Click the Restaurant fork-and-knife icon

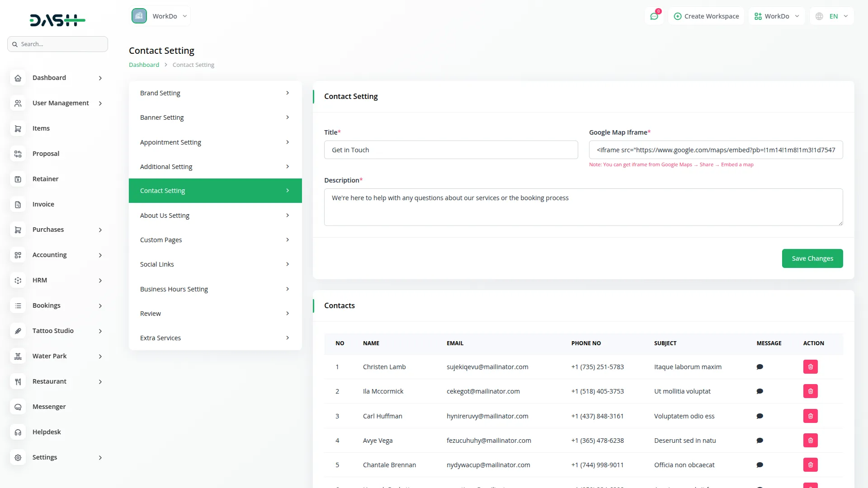[18, 382]
